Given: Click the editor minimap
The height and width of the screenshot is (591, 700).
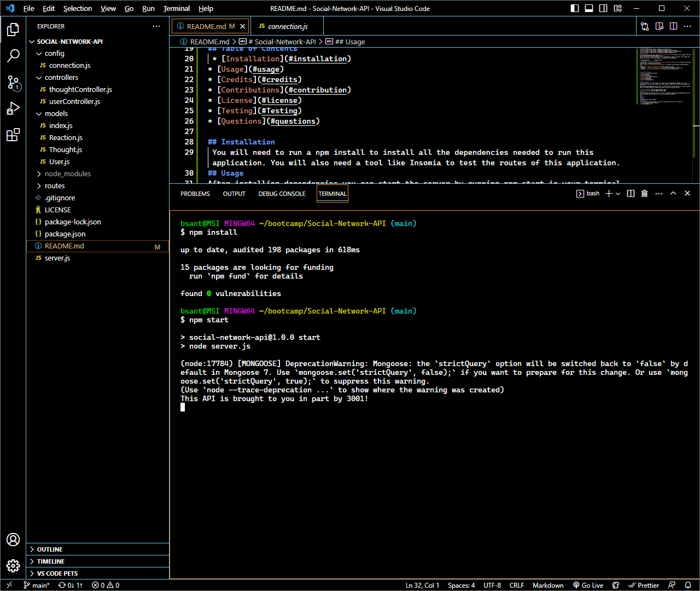Looking at the screenshot, I should click(664, 77).
